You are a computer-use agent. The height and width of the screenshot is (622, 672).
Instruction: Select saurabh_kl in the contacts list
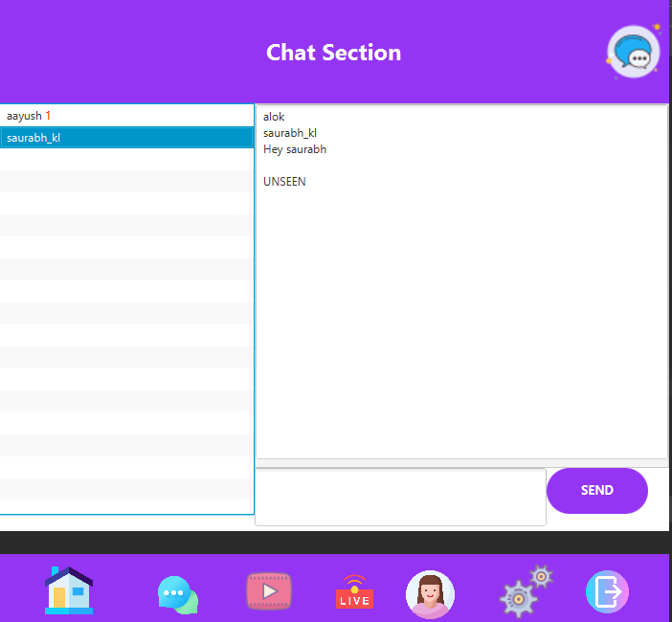point(127,138)
